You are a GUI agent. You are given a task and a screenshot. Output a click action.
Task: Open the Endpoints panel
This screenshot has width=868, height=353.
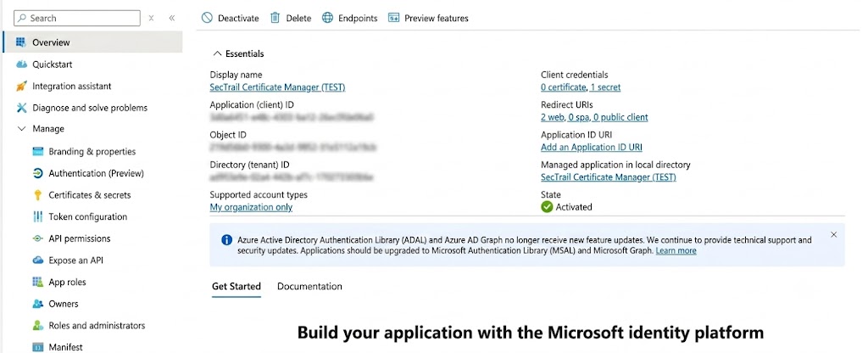[350, 18]
